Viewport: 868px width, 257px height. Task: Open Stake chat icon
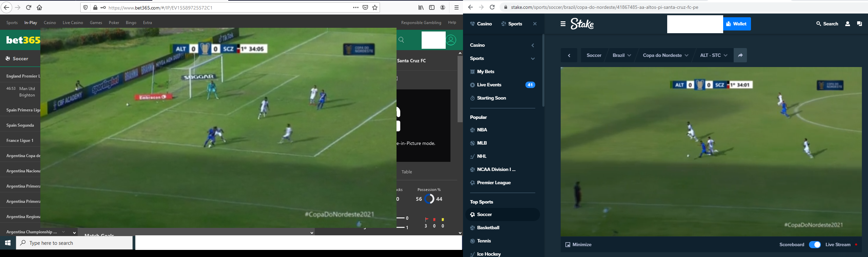(x=860, y=24)
